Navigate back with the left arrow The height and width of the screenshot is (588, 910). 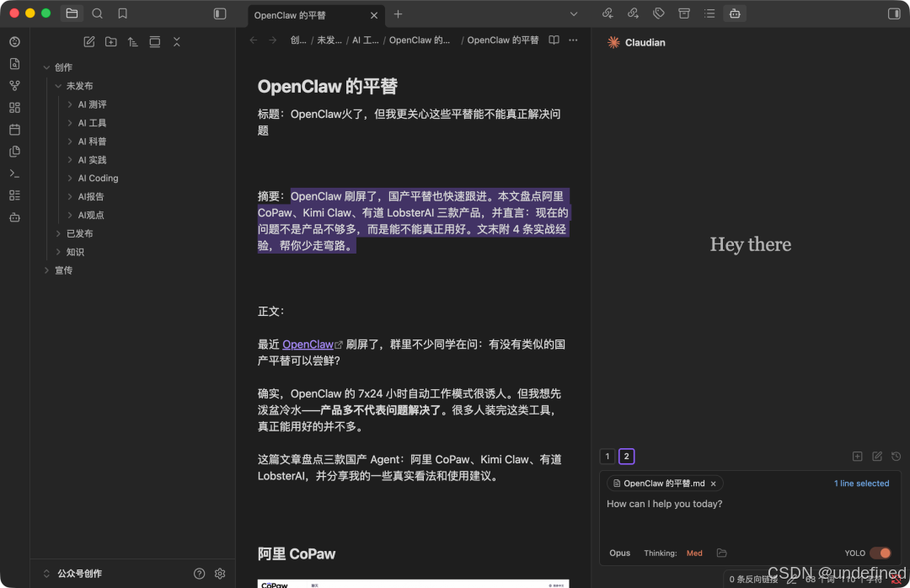coord(254,40)
